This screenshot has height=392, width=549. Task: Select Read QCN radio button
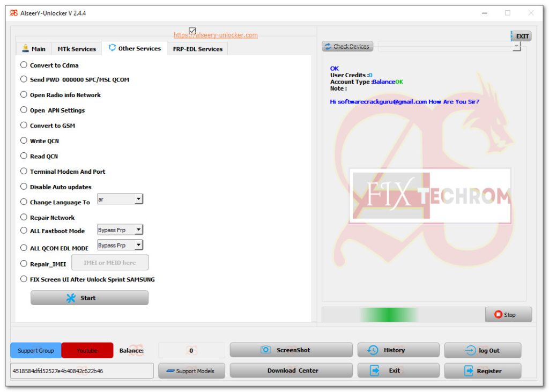24,156
